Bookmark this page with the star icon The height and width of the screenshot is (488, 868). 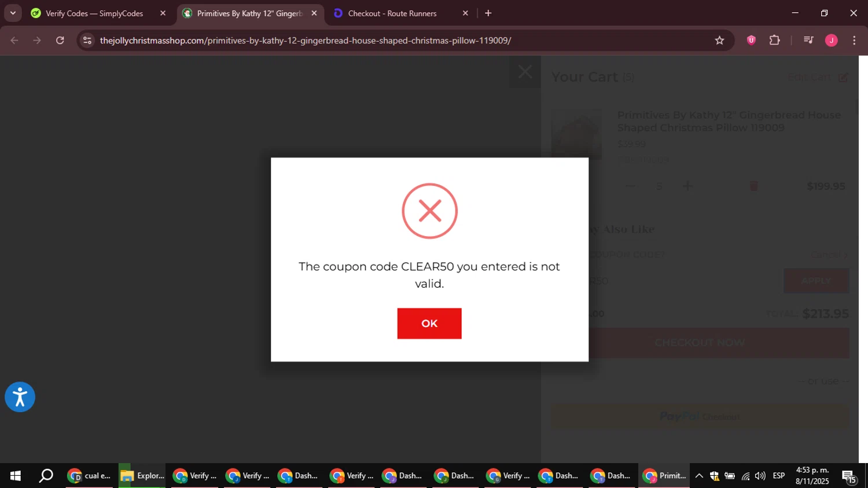coord(719,41)
